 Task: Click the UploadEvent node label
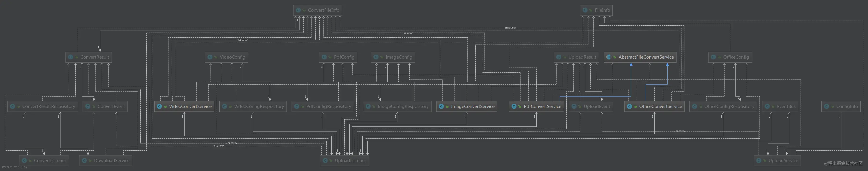(x=597, y=107)
